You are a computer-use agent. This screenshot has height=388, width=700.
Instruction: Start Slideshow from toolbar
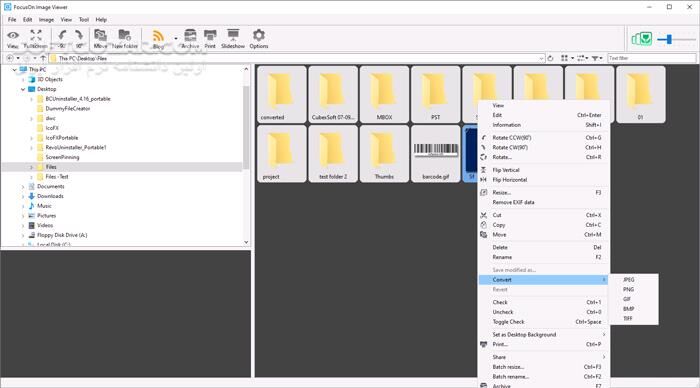tap(233, 38)
